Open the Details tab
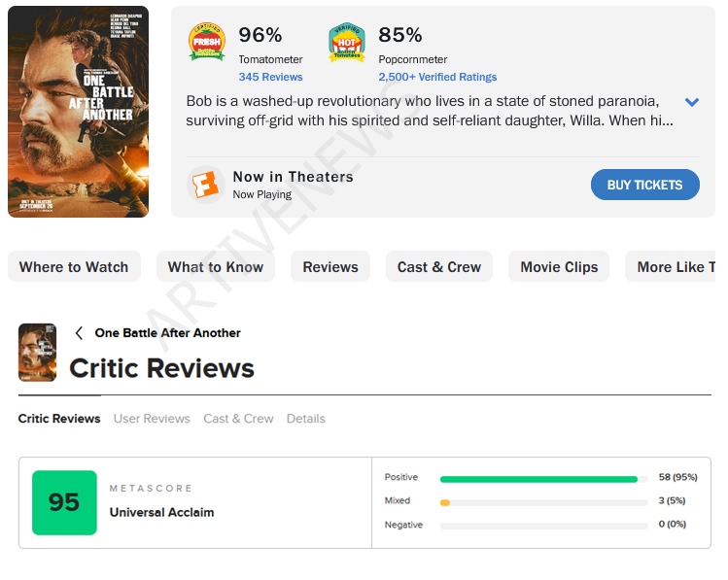The height and width of the screenshot is (580, 728). (x=305, y=419)
